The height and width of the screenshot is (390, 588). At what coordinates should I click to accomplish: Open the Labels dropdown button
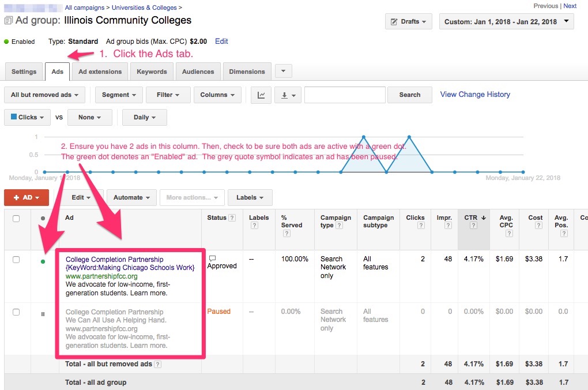(x=250, y=197)
